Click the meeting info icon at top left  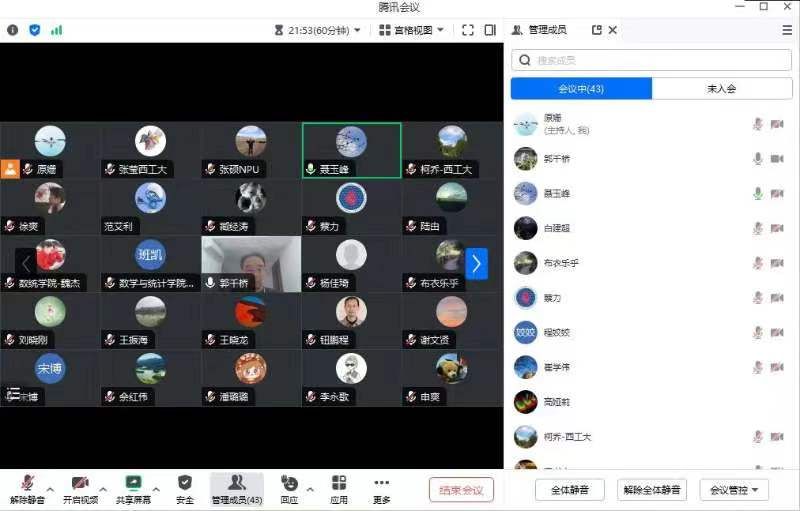pyautogui.click(x=13, y=30)
